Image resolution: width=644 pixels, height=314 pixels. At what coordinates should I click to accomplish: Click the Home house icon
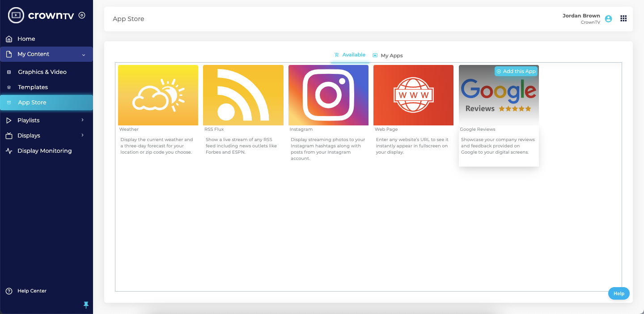(x=9, y=39)
